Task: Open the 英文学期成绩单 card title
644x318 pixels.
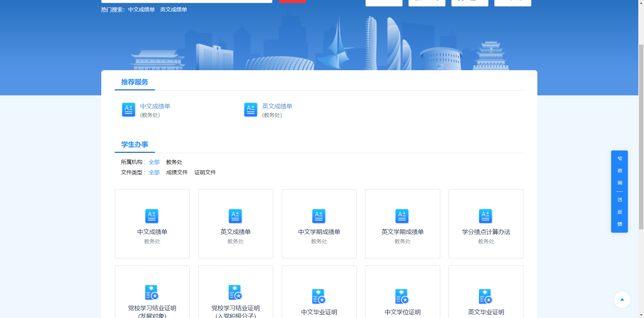Action: pyautogui.click(x=402, y=232)
